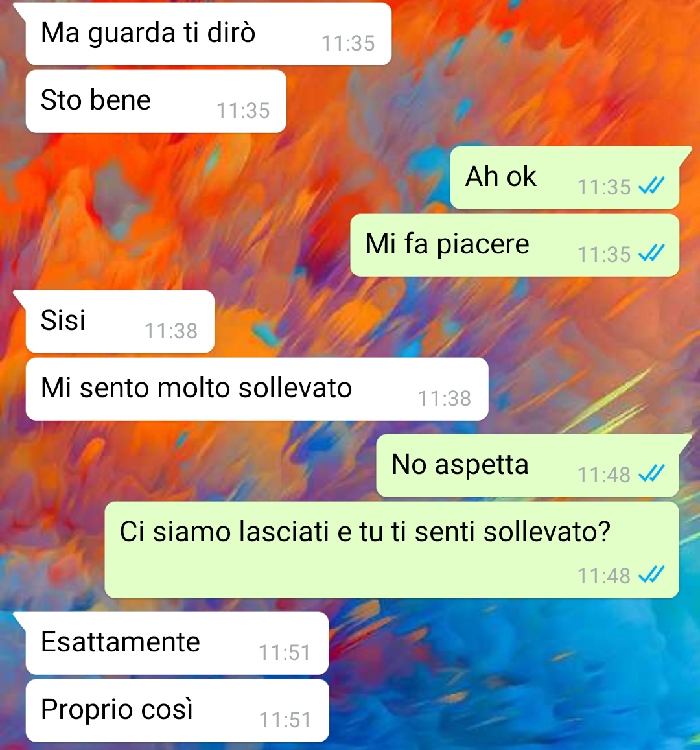Tap the 'Esattamente' message bubble
Viewport: 700px width, 750px height.
coord(177,643)
